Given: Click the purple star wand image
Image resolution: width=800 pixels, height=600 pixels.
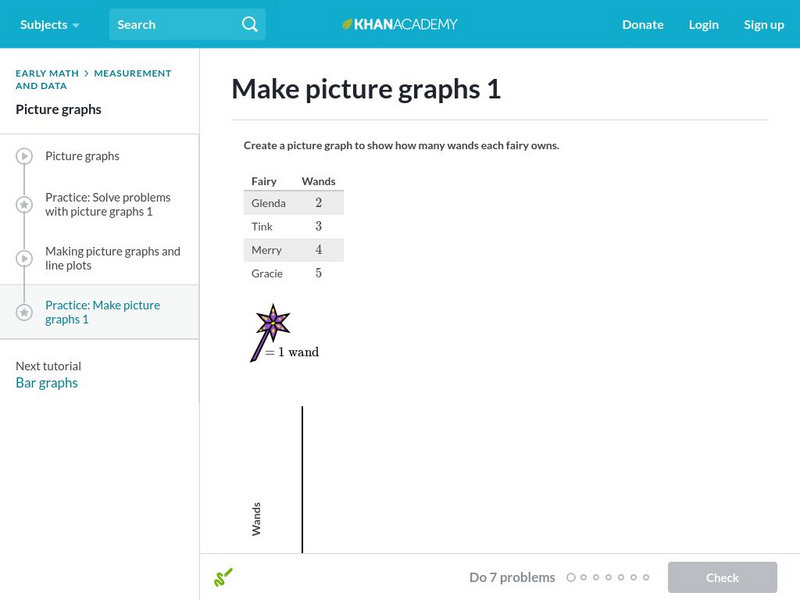Looking at the screenshot, I should coord(269,331).
